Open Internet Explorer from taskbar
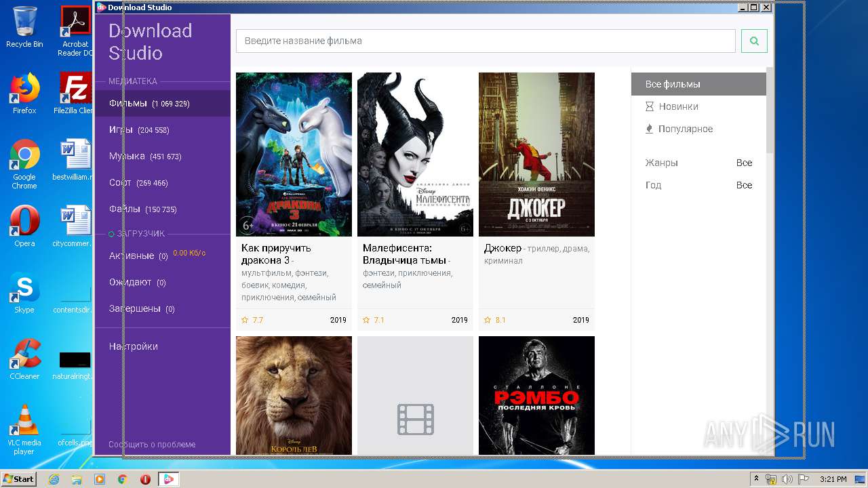 pyautogui.click(x=54, y=479)
